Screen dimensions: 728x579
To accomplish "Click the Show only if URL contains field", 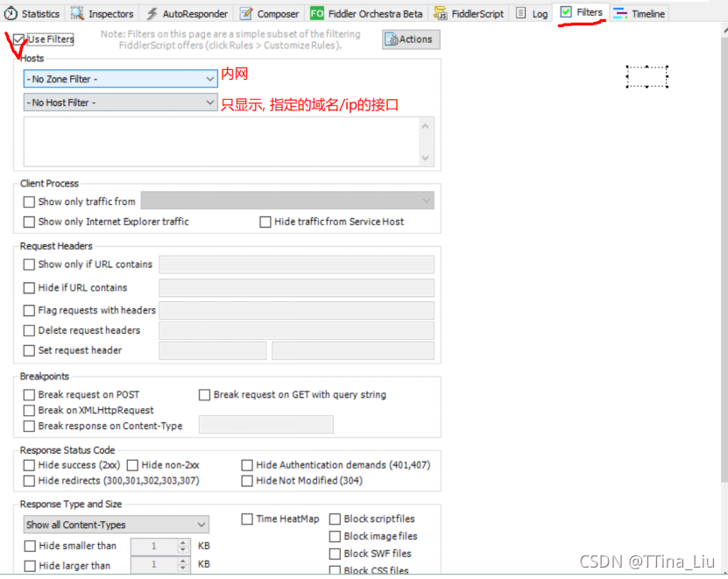I will coord(297,265).
